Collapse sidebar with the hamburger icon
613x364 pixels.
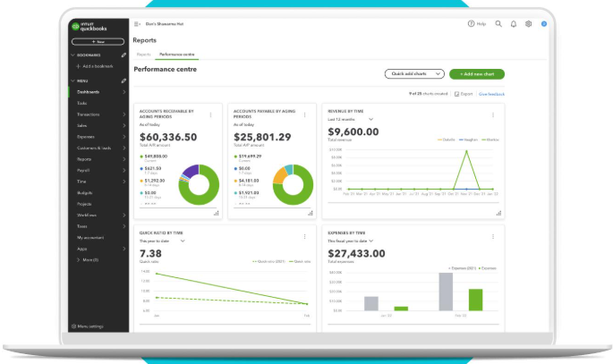pyautogui.click(x=137, y=24)
